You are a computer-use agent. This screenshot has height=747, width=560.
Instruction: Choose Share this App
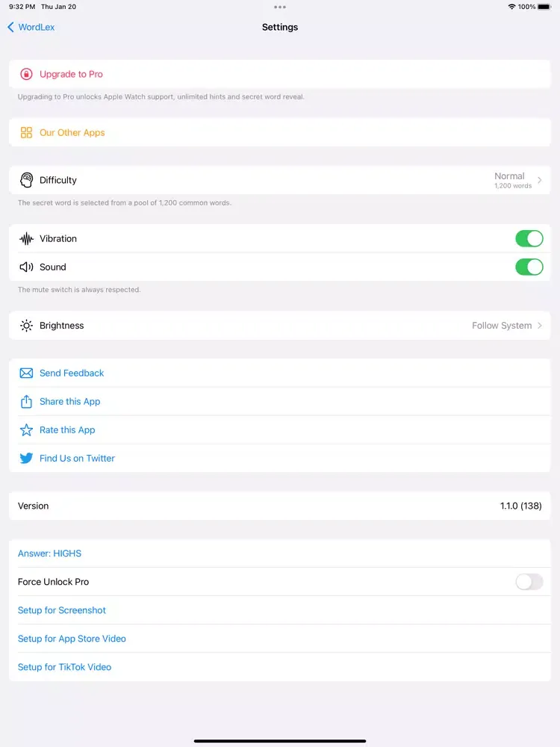(280, 402)
